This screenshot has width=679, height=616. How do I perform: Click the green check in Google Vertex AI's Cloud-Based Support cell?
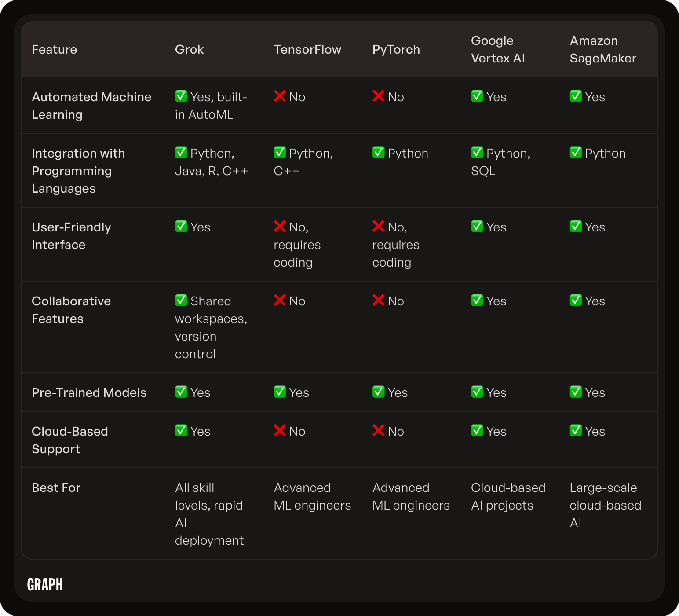point(477,430)
